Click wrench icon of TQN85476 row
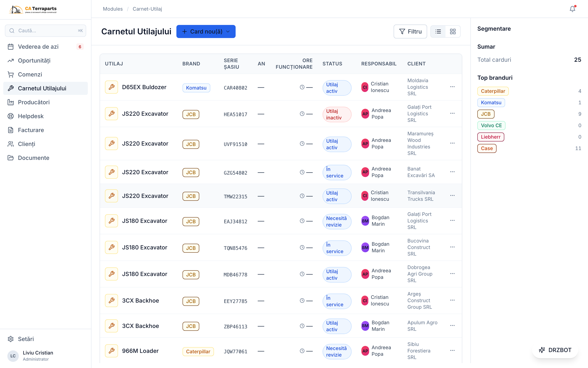Viewport: 588px width, 368px height. (111, 248)
